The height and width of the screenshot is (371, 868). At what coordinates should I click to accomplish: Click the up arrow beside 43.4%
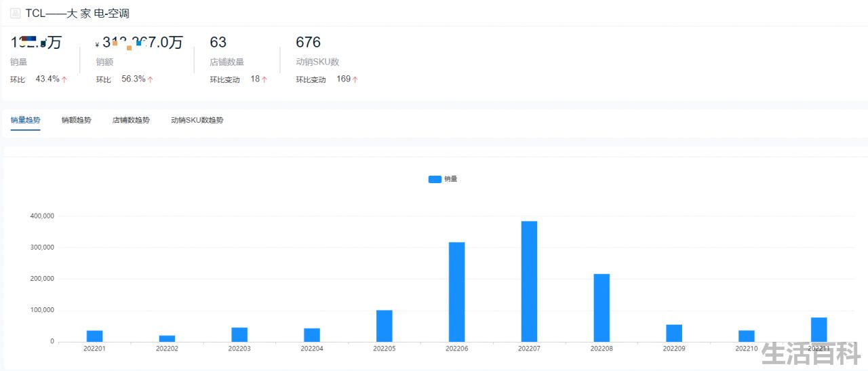point(64,79)
